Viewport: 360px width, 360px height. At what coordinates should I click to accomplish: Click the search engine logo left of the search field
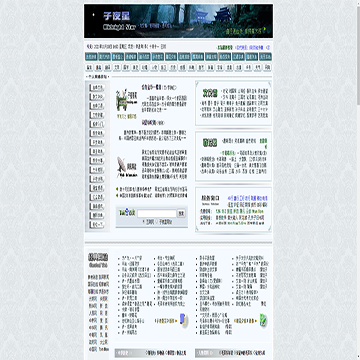127,212
